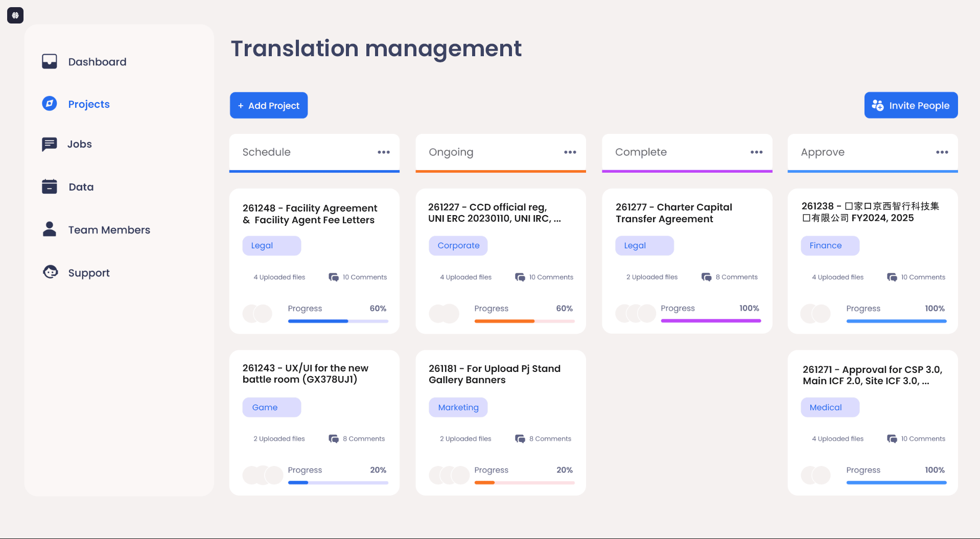The image size is (980, 539).
Task: Click the Invite People button
Action: (911, 105)
